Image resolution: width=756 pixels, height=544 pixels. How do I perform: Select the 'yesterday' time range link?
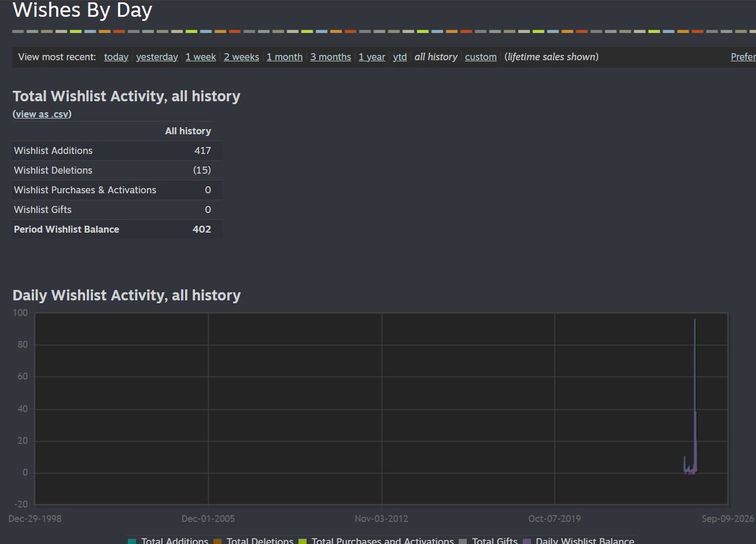click(x=157, y=57)
